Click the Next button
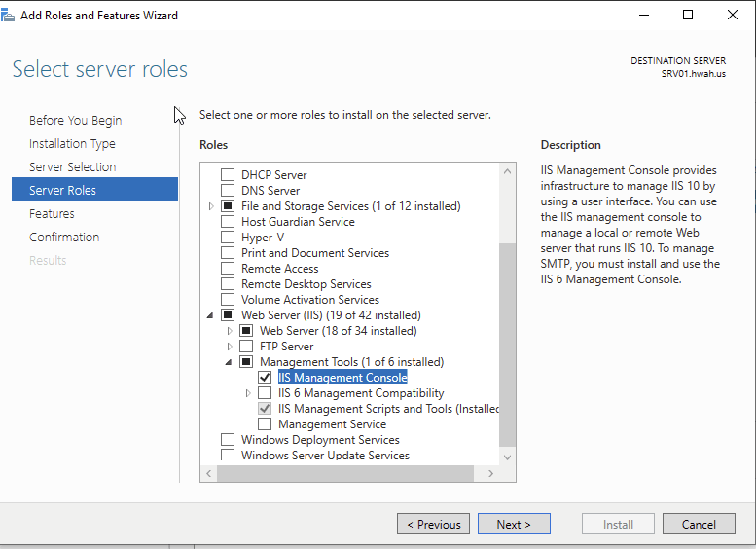The image size is (756, 549). pos(514,524)
